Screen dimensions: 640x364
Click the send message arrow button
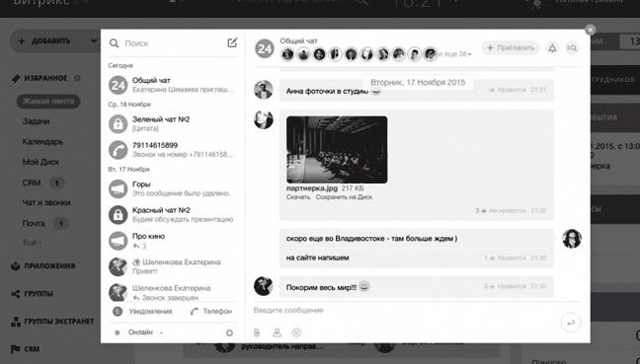click(571, 323)
